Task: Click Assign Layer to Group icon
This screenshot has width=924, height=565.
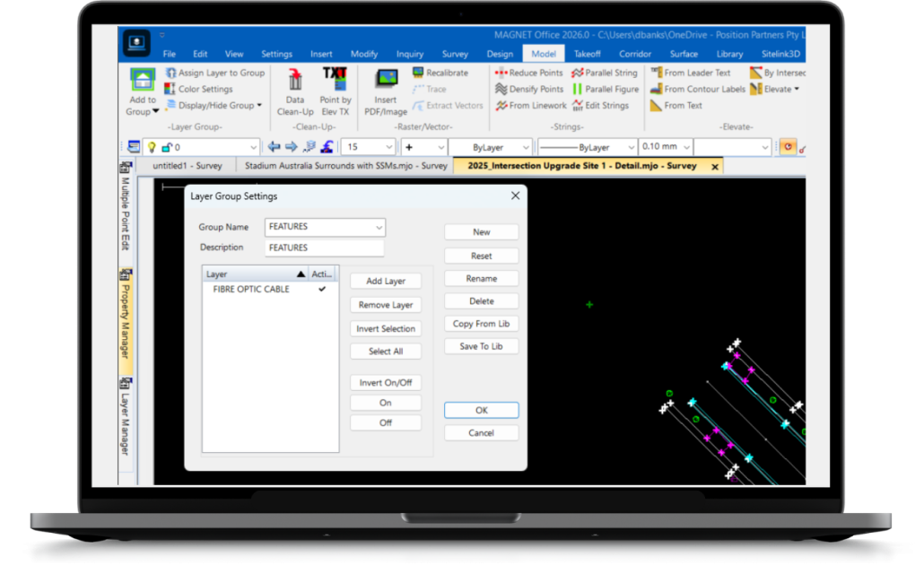Action: point(170,73)
